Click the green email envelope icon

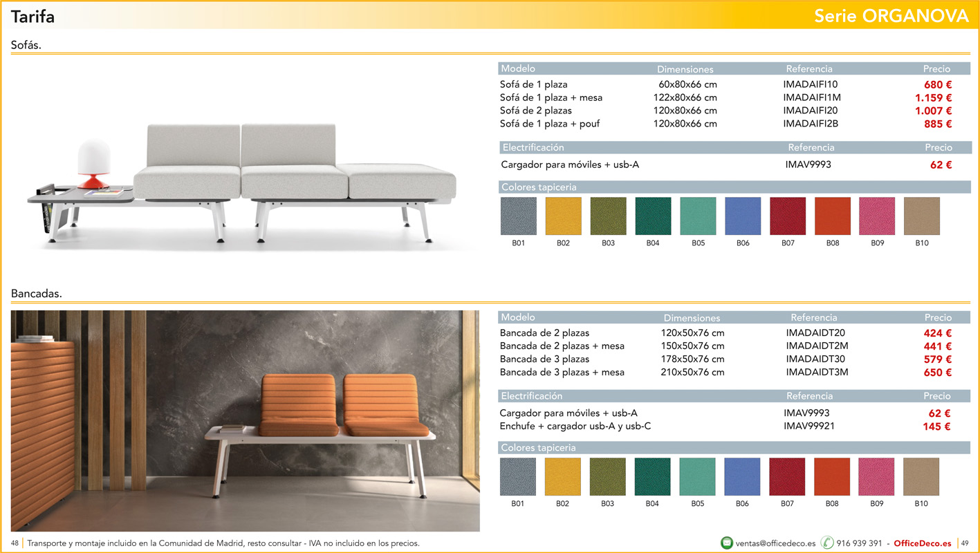727,543
